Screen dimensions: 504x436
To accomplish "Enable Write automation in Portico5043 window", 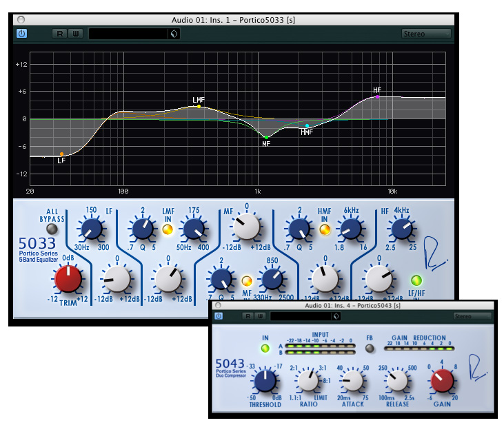I will pos(260,316).
